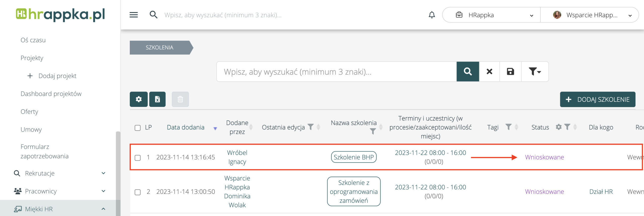Click the sidebar vertical scrollbar
644x216 pixels.
click(x=118, y=174)
